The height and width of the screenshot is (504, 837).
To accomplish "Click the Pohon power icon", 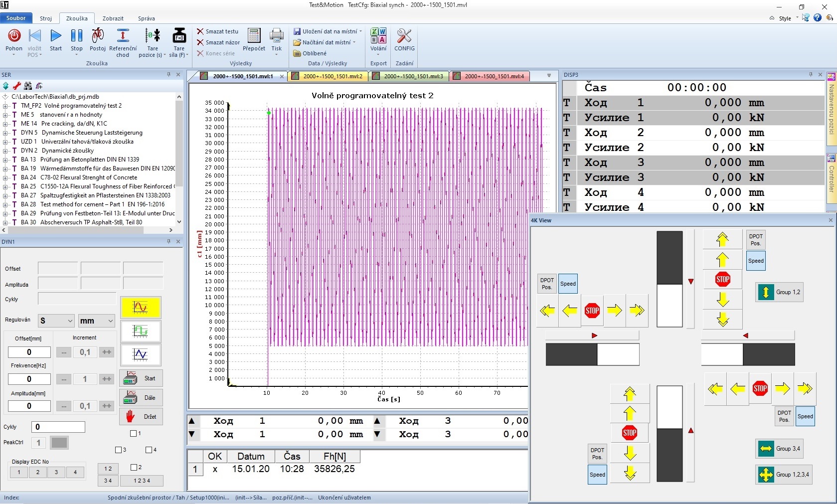I will pyautogui.click(x=14, y=35).
